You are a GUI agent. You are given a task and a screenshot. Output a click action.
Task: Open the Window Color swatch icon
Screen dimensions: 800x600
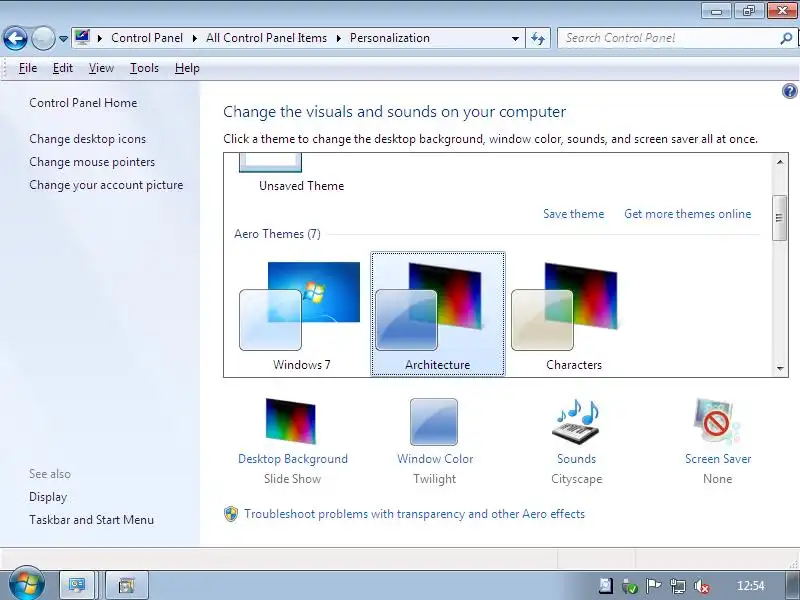click(434, 422)
